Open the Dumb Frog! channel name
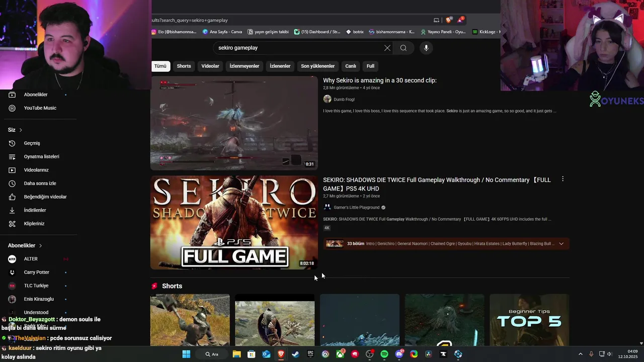The height and width of the screenshot is (362, 644). pyautogui.click(x=344, y=100)
